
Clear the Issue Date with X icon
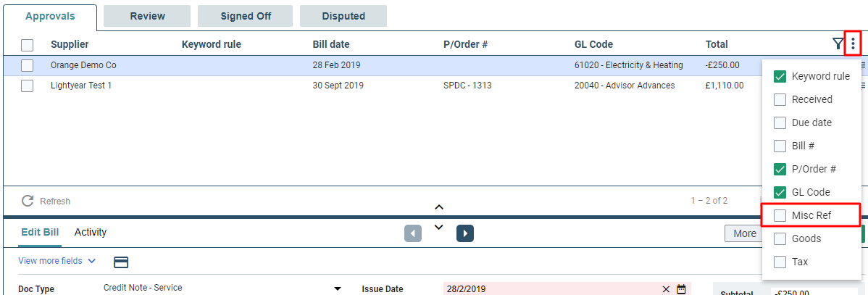[666, 289]
